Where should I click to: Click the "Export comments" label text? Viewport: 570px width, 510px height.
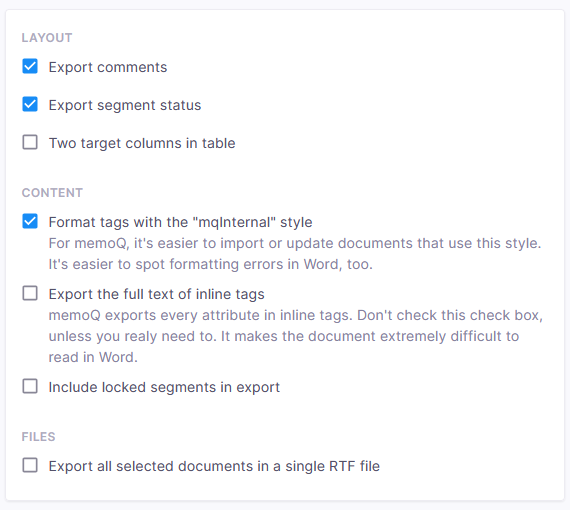click(108, 67)
